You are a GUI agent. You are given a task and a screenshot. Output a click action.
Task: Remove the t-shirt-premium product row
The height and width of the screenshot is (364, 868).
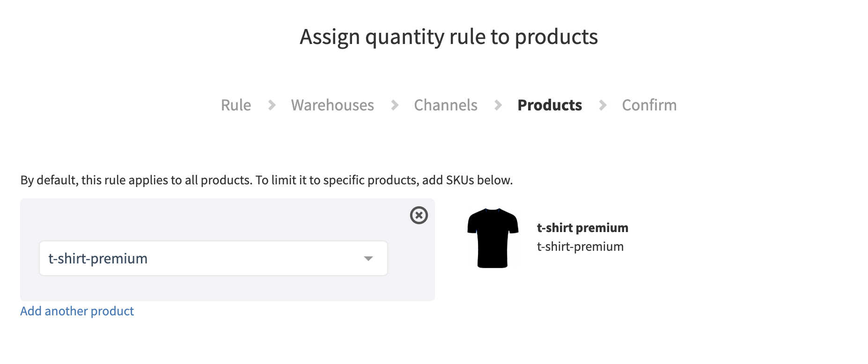pos(419,215)
